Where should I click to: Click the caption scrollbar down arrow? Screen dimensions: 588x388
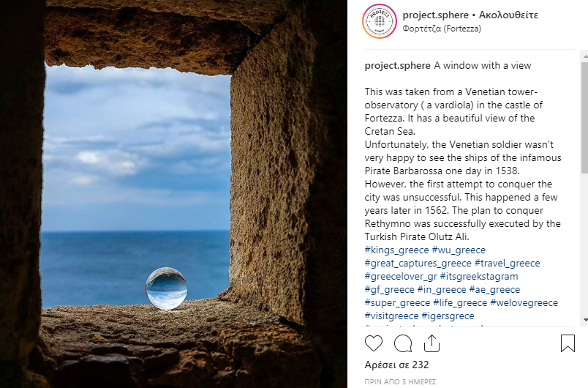[585, 320]
